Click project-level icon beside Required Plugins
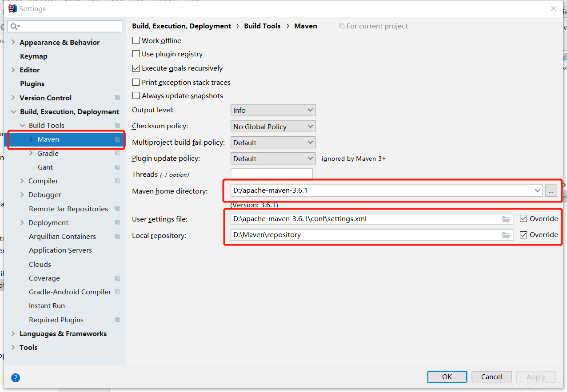Image resolution: width=567 pixels, height=392 pixels. pos(118,320)
